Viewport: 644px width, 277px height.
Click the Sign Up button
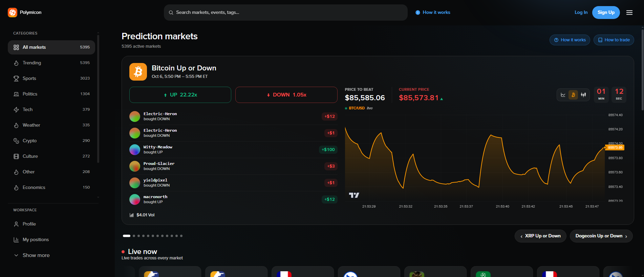pos(606,13)
